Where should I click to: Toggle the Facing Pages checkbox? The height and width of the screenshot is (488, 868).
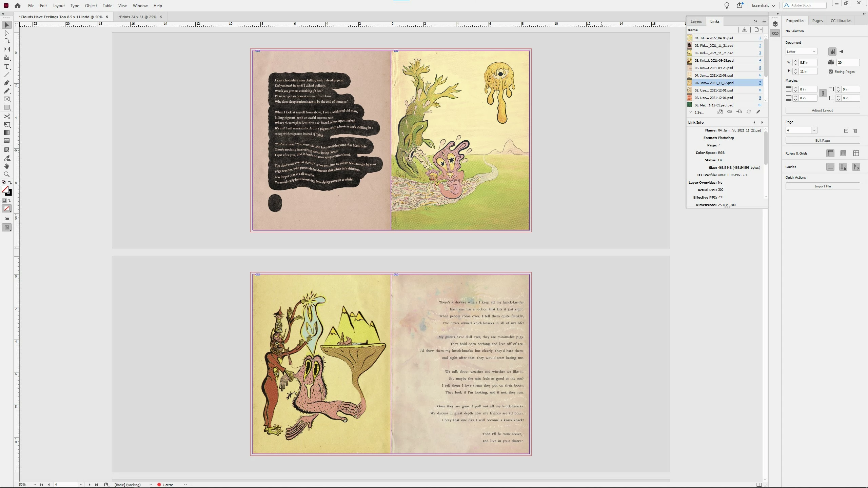click(x=831, y=72)
